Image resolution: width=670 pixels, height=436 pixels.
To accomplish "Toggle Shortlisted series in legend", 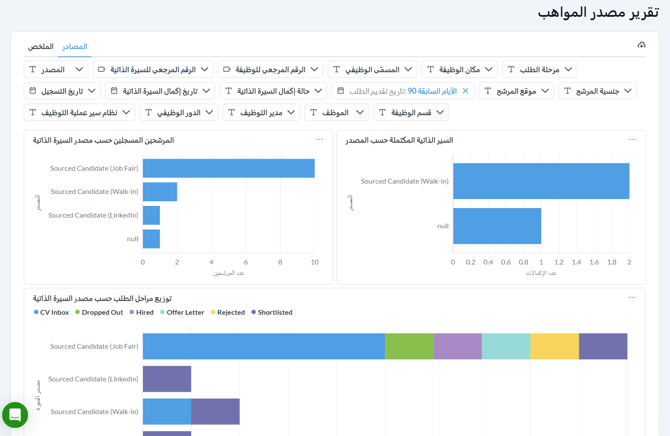I will (270, 312).
